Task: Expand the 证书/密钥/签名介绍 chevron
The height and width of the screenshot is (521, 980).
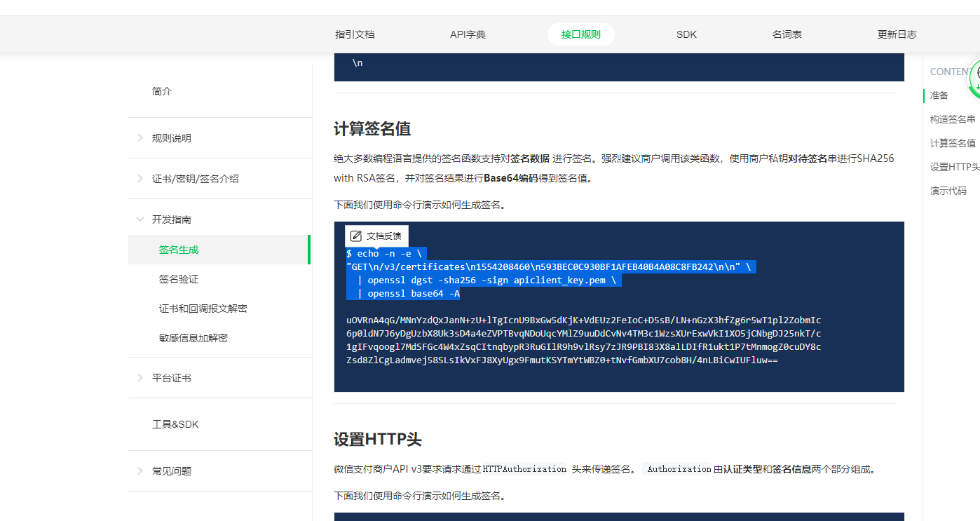Action: pos(140,179)
